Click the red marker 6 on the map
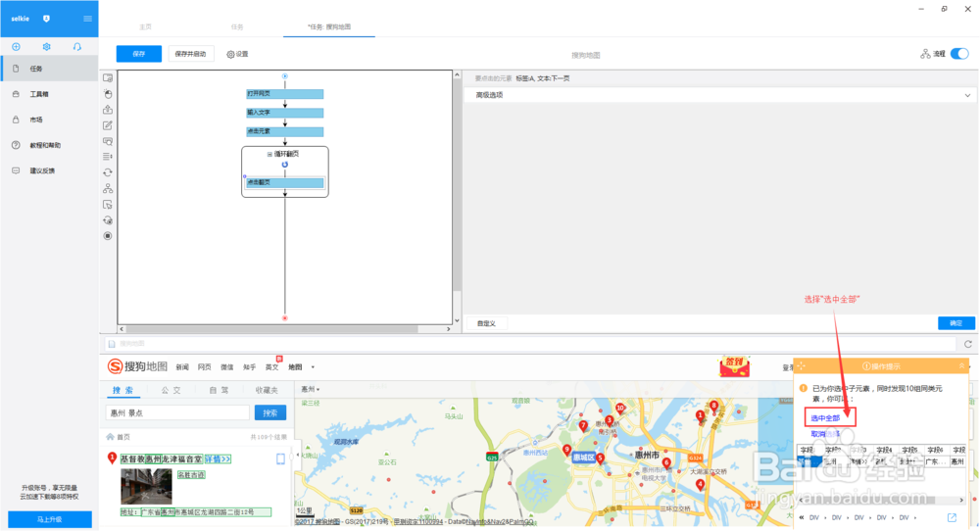Viewport: 980px width, 531px height. coord(666,462)
